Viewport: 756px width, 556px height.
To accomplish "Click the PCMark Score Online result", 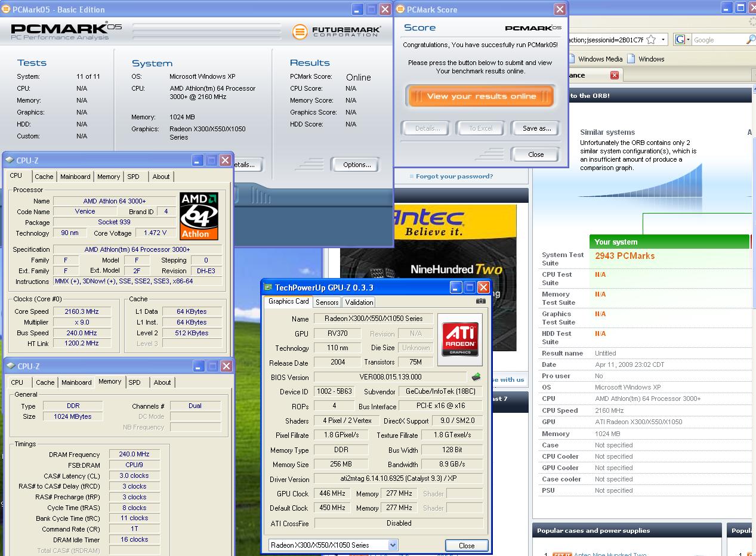I will (358, 78).
